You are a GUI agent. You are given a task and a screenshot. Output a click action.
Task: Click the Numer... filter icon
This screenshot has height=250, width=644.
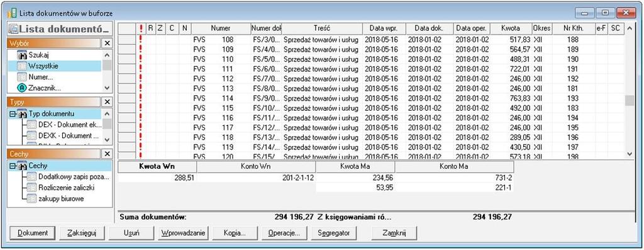click(22, 77)
